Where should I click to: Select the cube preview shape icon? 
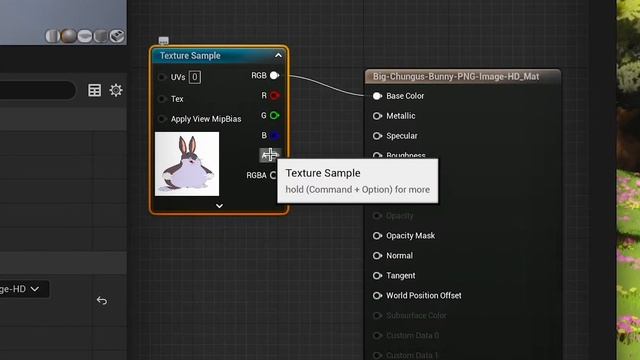(100, 36)
